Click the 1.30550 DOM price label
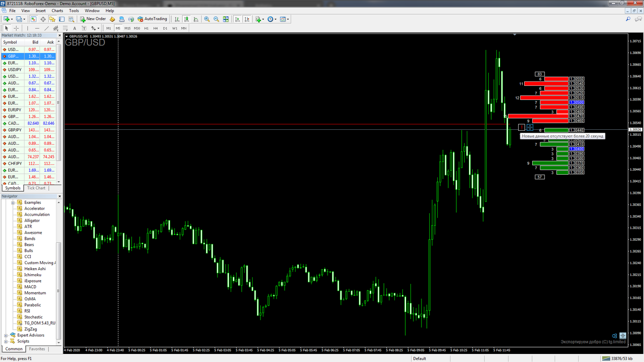 pos(577,79)
